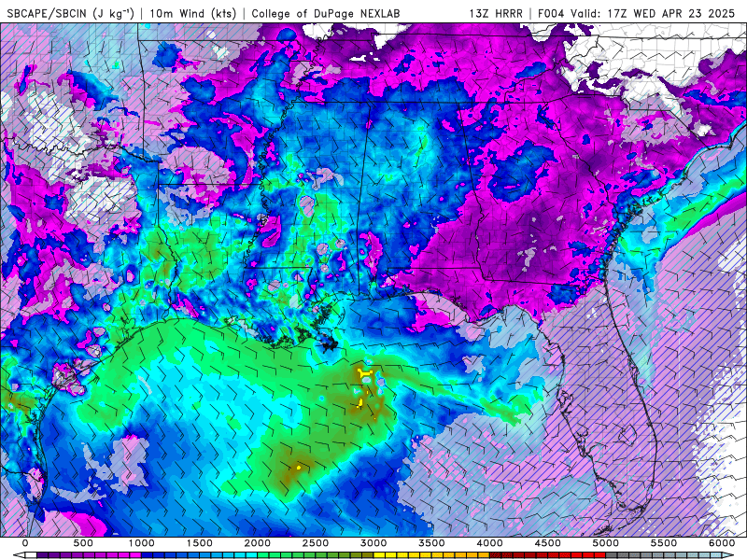This screenshot has width=747, height=560.
Task: Click the right arrow end of the color bar
Action: point(728,555)
